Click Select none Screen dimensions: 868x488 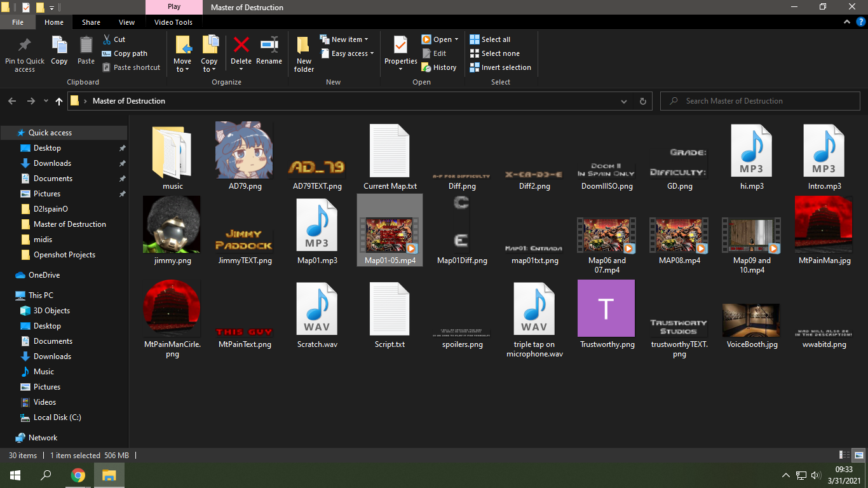[494, 53]
